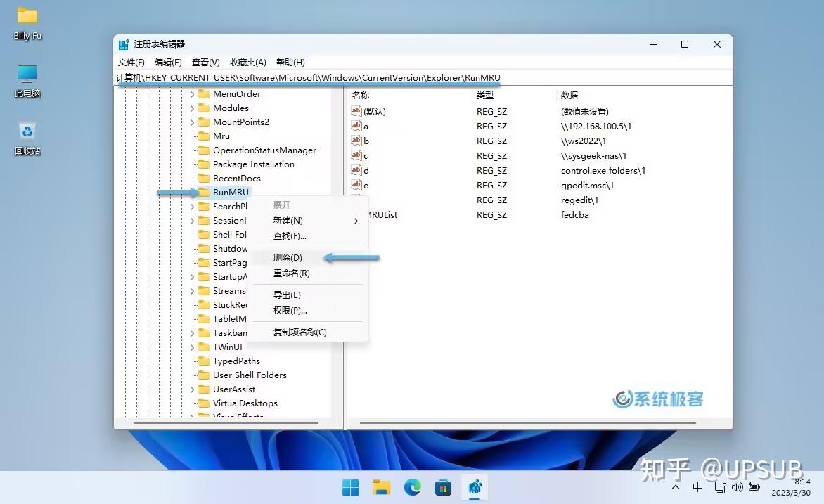The height and width of the screenshot is (504, 824).
Task: Open the 回收站 desktop icon
Action: [x=26, y=138]
